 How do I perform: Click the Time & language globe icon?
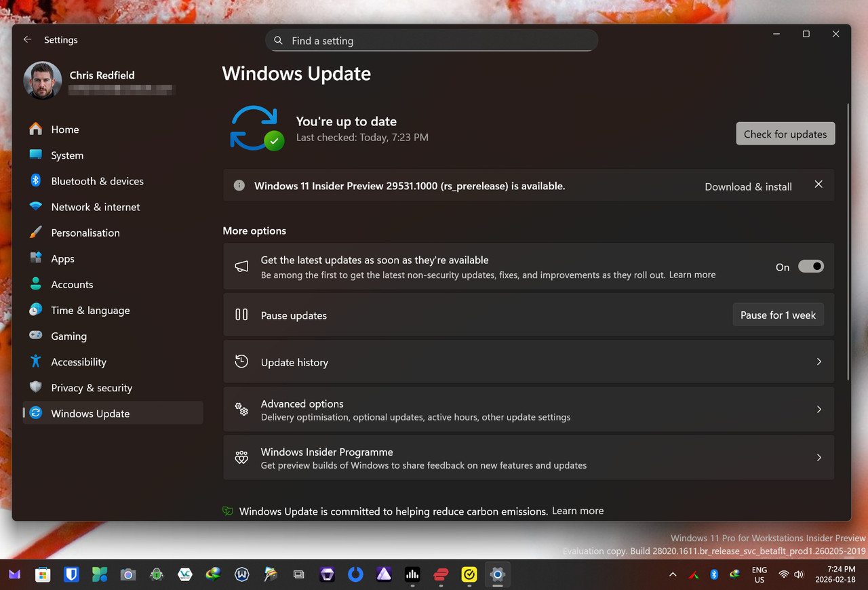[x=36, y=310]
